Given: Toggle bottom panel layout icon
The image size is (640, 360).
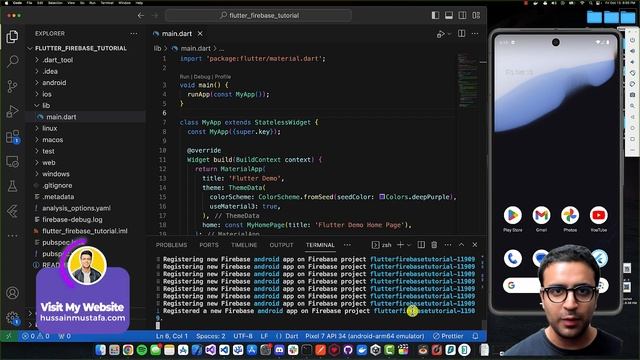Looking at the screenshot, I should click(449, 16).
